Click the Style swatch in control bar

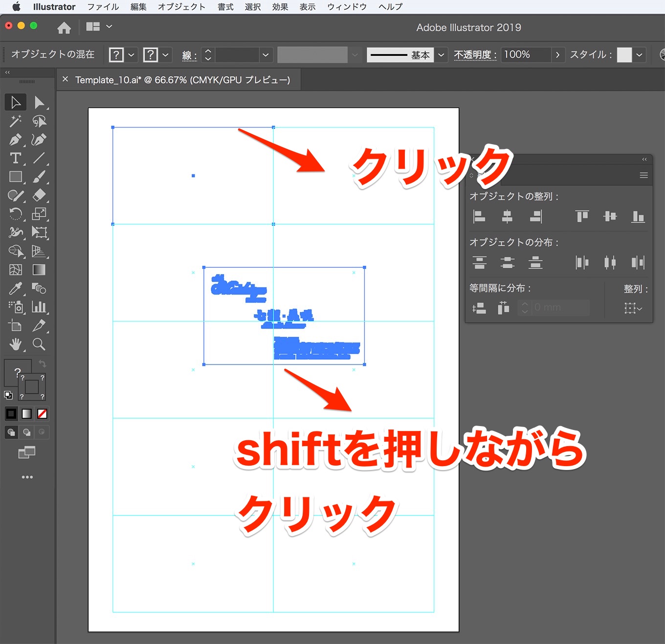(624, 55)
